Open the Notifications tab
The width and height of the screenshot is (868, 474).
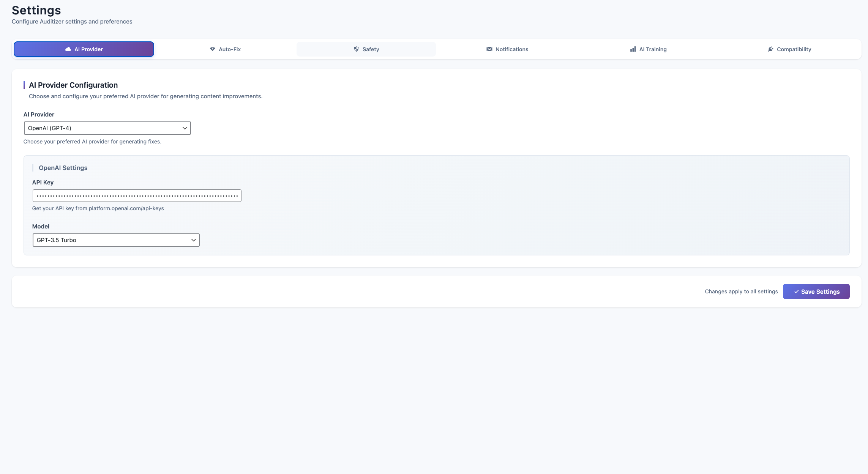pos(511,49)
